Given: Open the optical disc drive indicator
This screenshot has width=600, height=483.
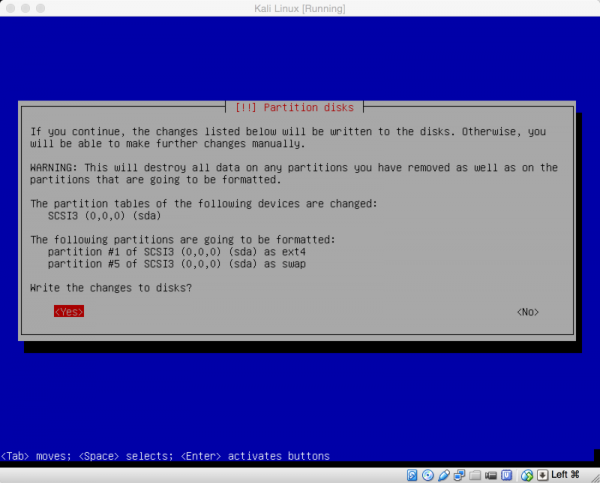Looking at the screenshot, I should tap(428, 475).
